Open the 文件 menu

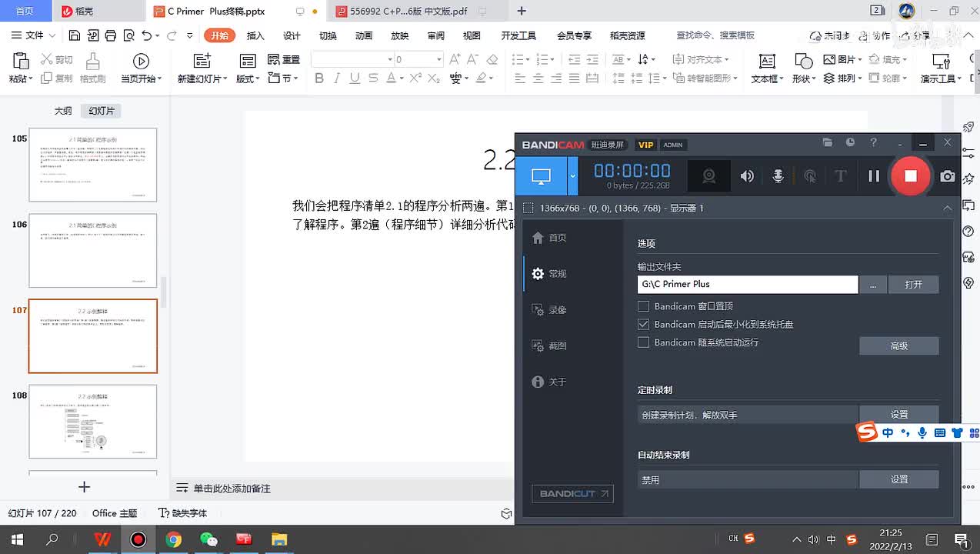pos(35,35)
